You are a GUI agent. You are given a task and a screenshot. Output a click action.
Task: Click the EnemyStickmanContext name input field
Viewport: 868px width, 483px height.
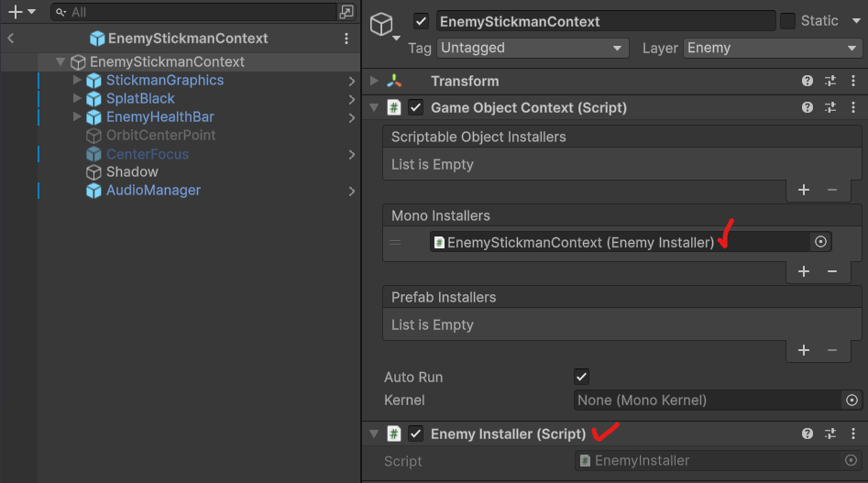pyautogui.click(x=605, y=21)
